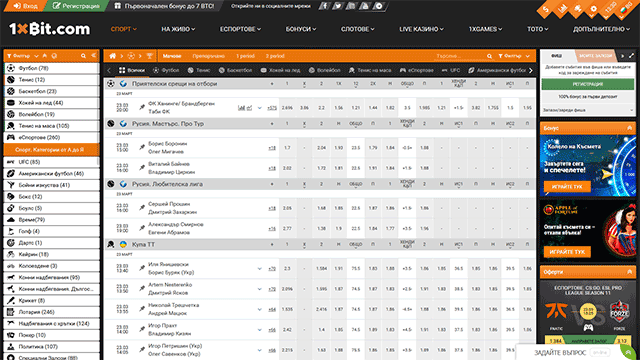
Task: Open the statistics chart icon in the top right
Action: click(562, 9)
